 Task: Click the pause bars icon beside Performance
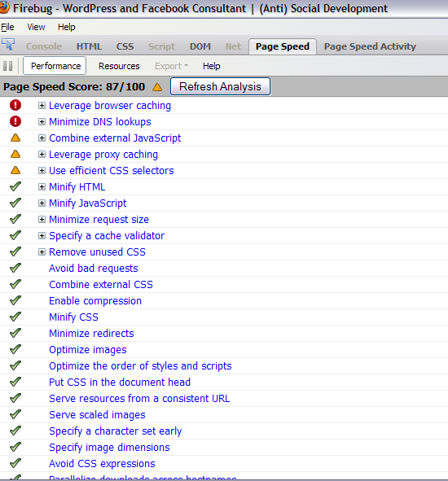tap(8, 66)
